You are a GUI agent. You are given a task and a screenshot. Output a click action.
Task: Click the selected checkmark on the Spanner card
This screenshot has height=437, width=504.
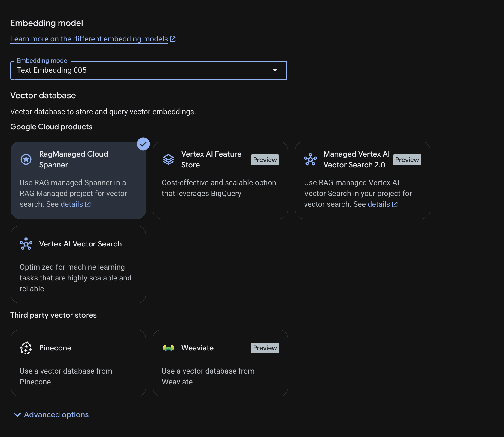143,144
